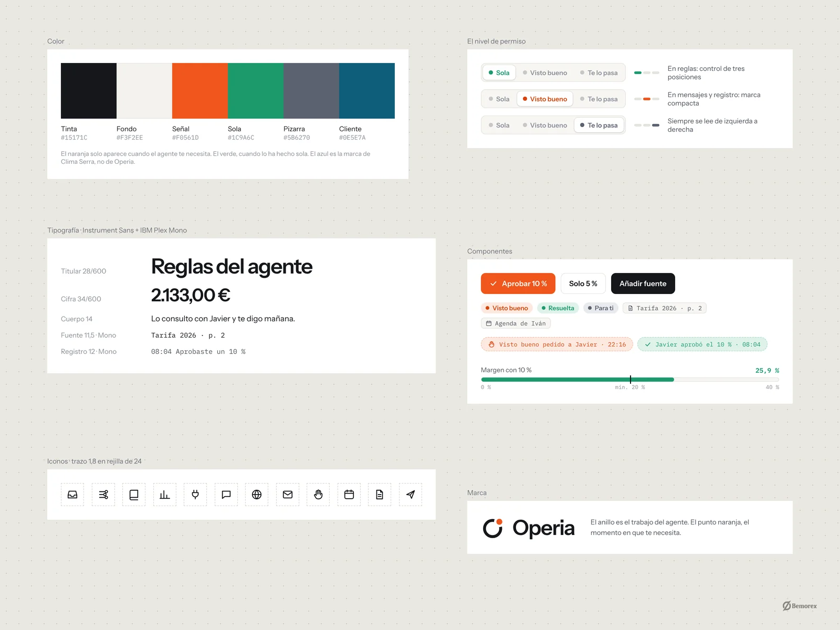
Task: Click the black 'Añadir fuente' button
Action: (643, 283)
